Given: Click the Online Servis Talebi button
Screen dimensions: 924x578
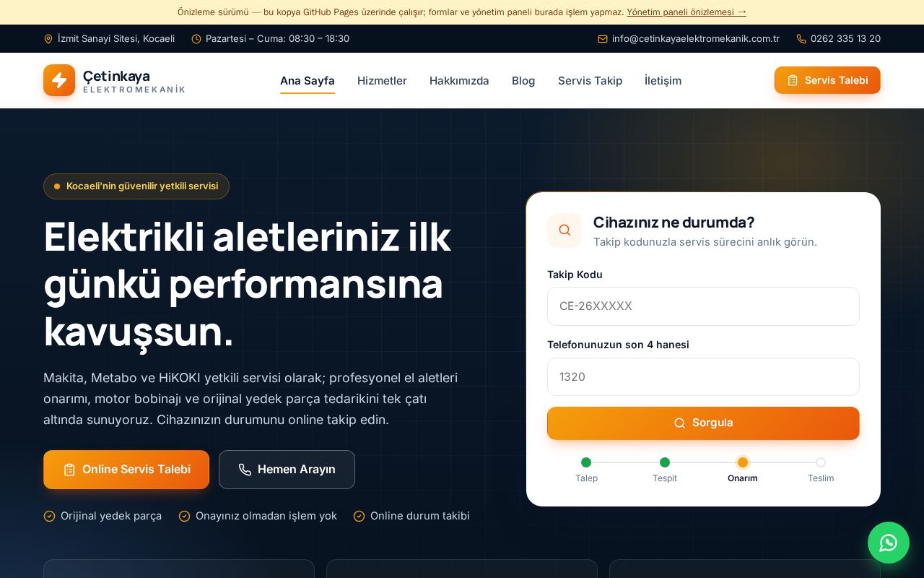Looking at the screenshot, I should (x=126, y=470).
